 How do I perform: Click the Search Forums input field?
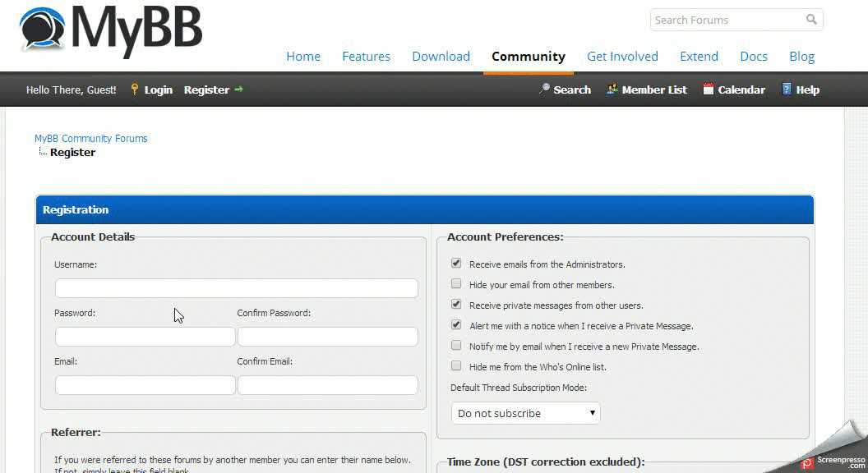[727, 20]
